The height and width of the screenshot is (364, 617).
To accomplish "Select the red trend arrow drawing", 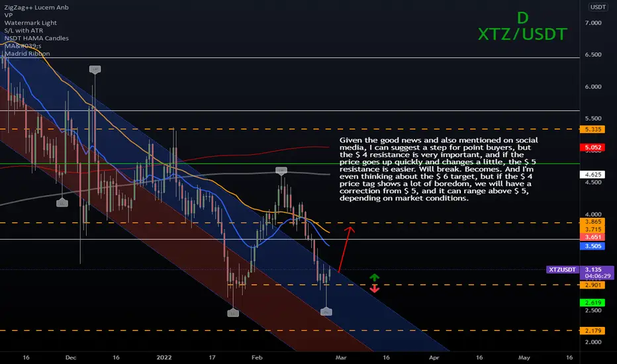I will click(346, 249).
